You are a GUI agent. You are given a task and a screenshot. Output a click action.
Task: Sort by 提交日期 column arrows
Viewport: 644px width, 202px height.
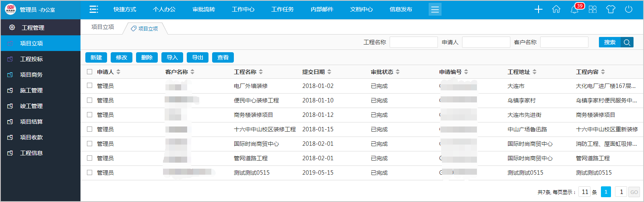[329, 72]
